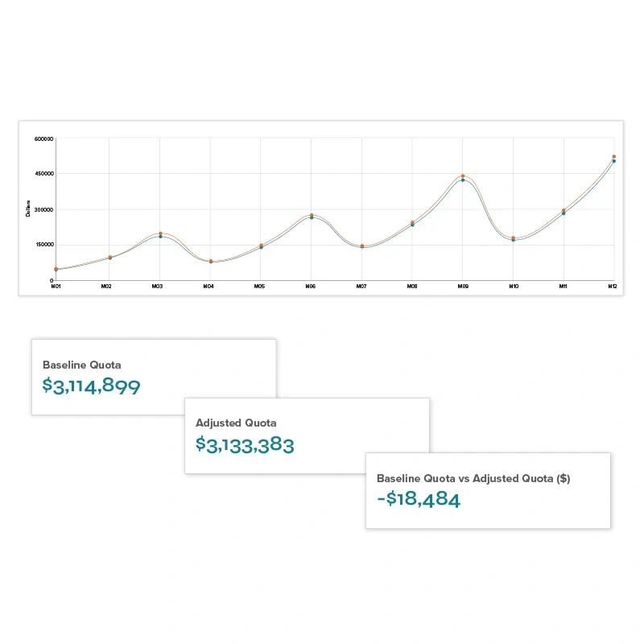Select the orange data point at M06

(x=312, y=215)
